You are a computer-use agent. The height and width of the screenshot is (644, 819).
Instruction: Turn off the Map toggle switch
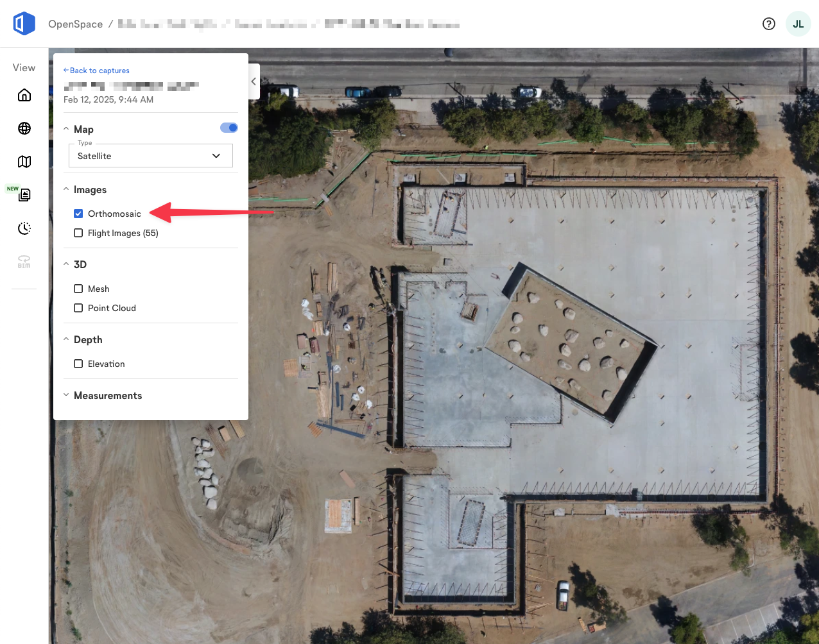[228, 128]
